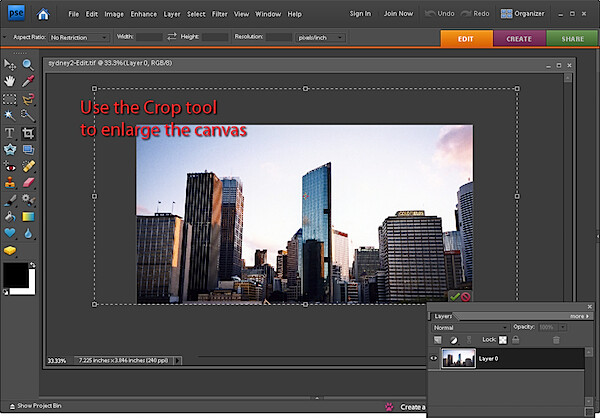
Task: Choose the Red Eye Removal tool
Action: (x=10, y=167)
